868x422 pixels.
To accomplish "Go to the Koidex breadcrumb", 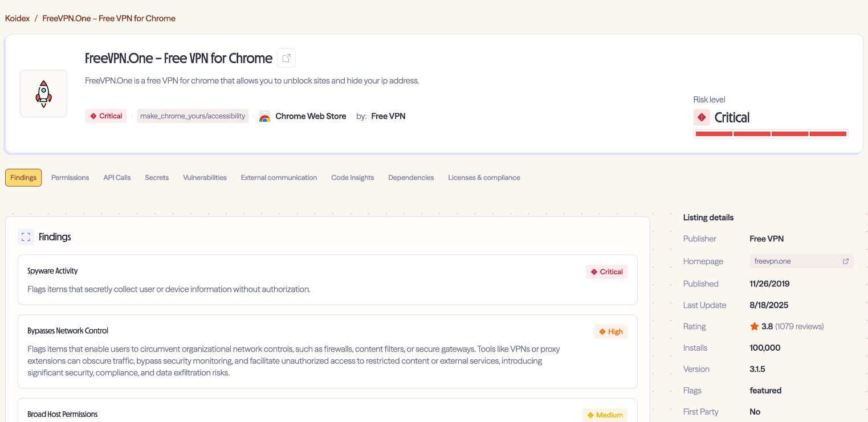I will coord(17,18).
